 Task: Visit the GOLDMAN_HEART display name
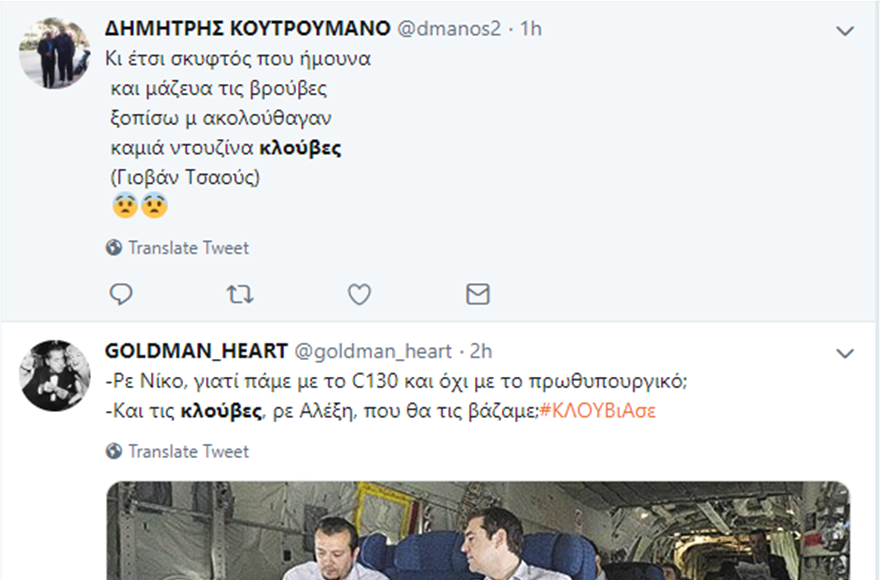coord(194,351)
